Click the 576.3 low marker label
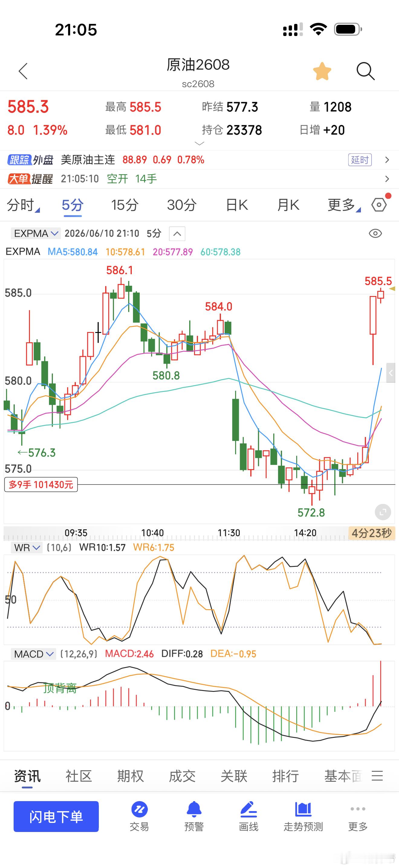 [37, 452]
